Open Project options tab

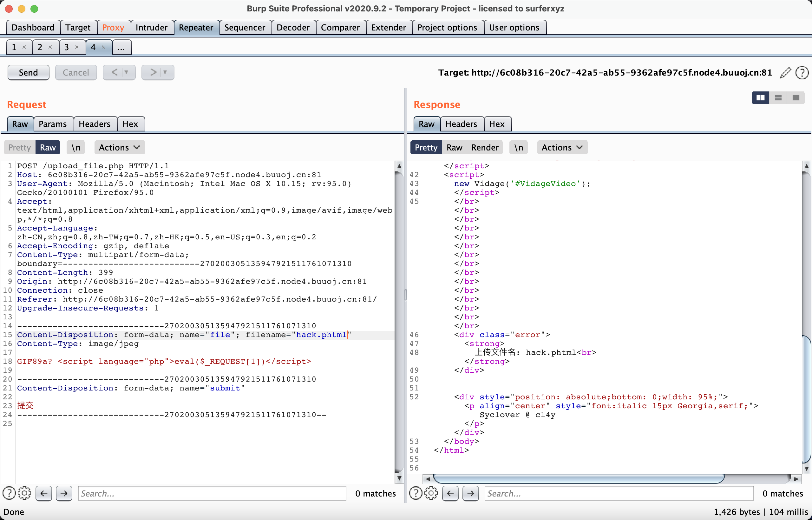pyautogui.click(x=447, y=27)
